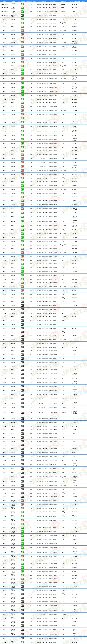Click petrol icon in Astra Kombi X 20 XEV row
The height and width of the screenshot is (644, 87).
(x=22, y=575)
